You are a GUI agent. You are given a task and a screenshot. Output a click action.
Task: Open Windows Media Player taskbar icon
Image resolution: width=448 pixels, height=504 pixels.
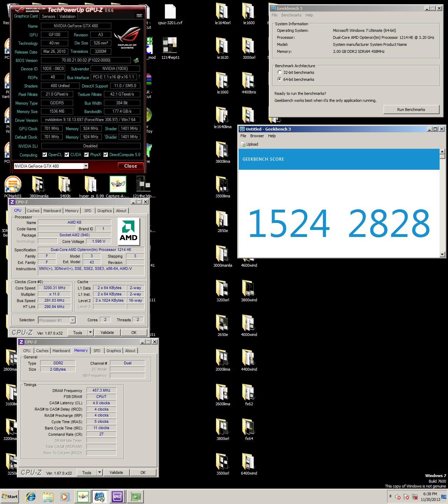coord(65,496)
